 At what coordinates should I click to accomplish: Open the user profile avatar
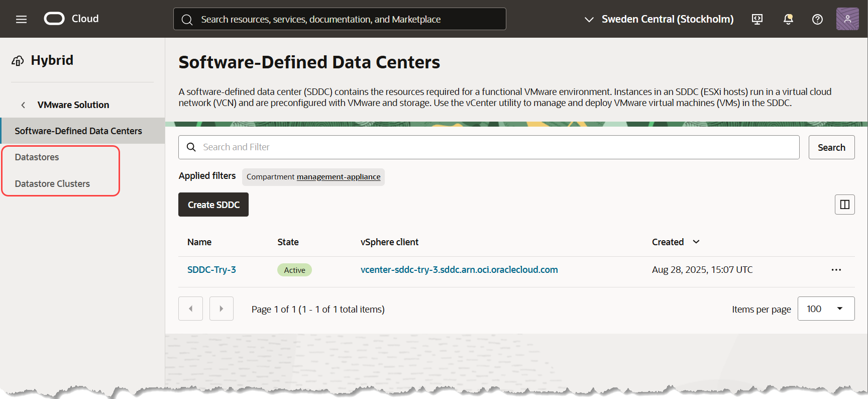point(847,19)
